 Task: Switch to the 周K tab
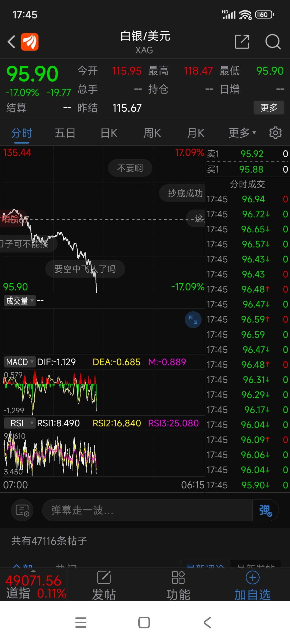(x=152, y=133)
